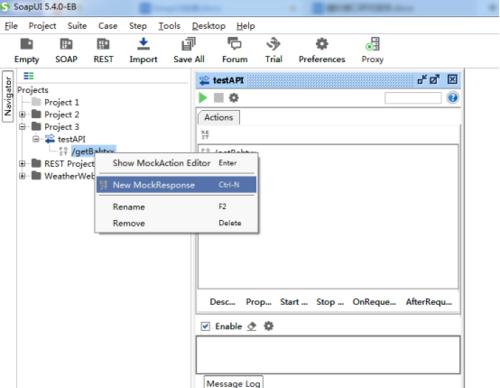Expand the REST Project tree node

pos(22,164)
